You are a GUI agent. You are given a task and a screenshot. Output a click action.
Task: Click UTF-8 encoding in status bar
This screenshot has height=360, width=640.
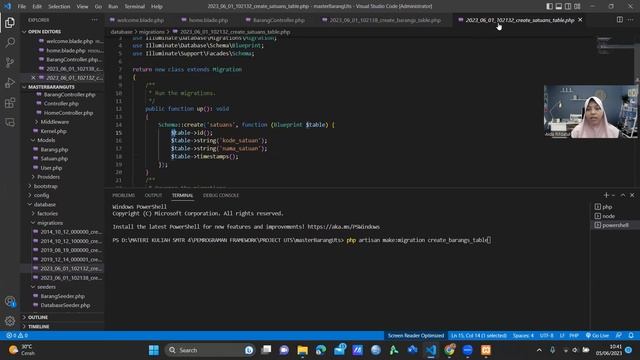tap(547, 335)
